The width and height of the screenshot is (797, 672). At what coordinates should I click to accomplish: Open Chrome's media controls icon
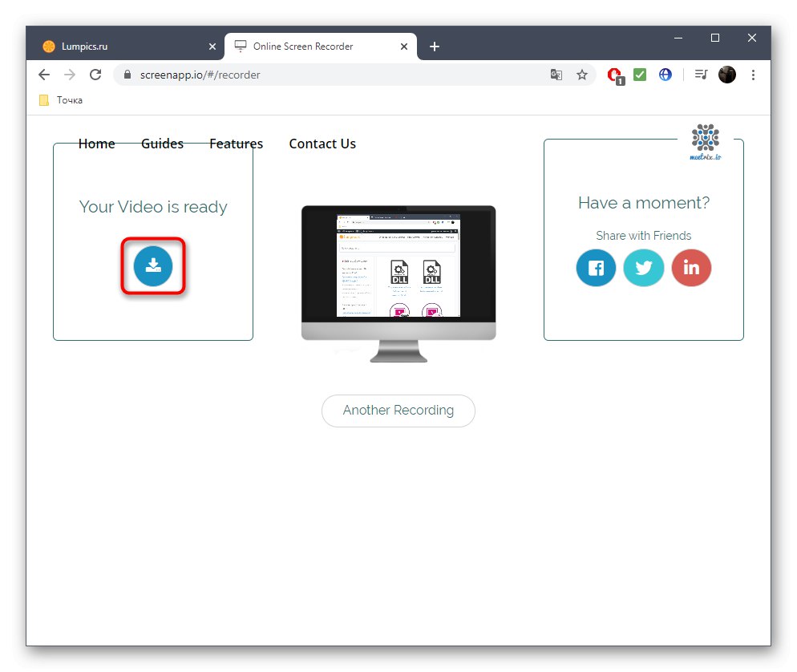(x=701, y=74)
